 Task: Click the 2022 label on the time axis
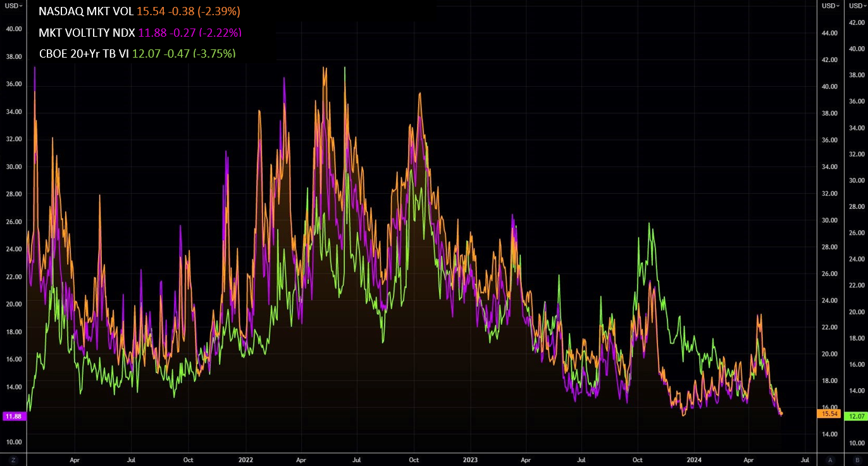(245, 459)
